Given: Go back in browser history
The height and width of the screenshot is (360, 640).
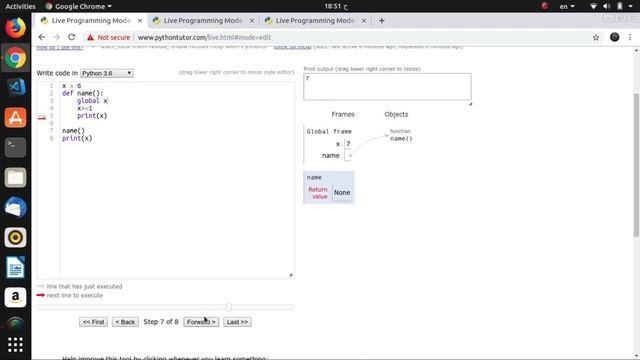Looking at the screenshot, I should 42,37.
